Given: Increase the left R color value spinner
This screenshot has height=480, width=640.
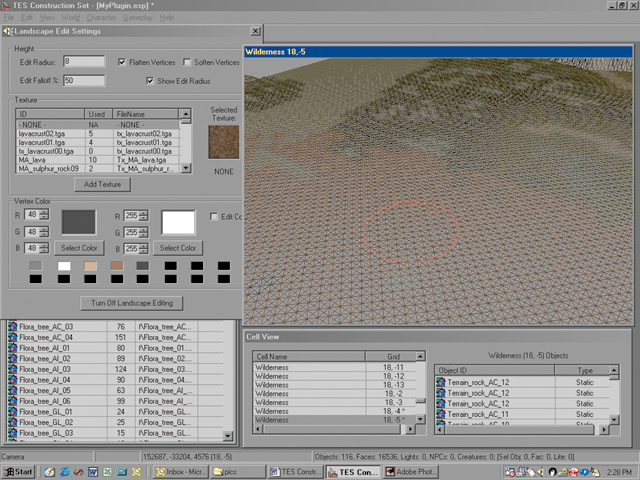Looking at the screenshot, I should tap(46, 212).
